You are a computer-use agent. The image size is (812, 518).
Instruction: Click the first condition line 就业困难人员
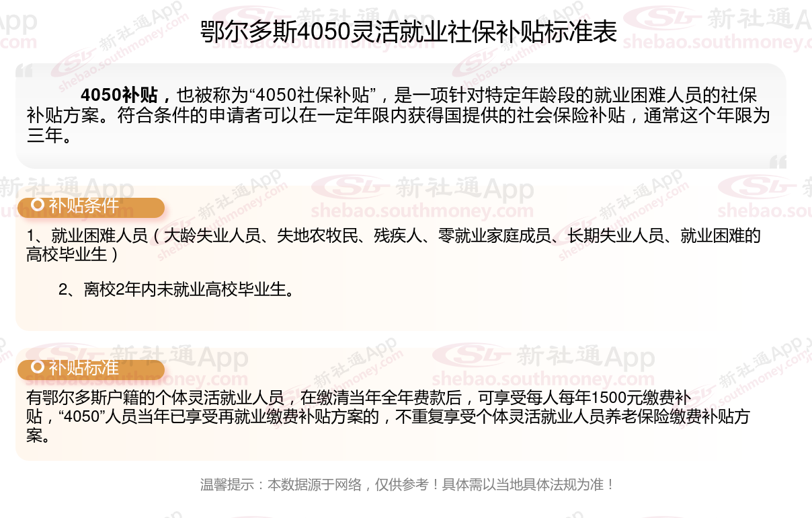394,245
